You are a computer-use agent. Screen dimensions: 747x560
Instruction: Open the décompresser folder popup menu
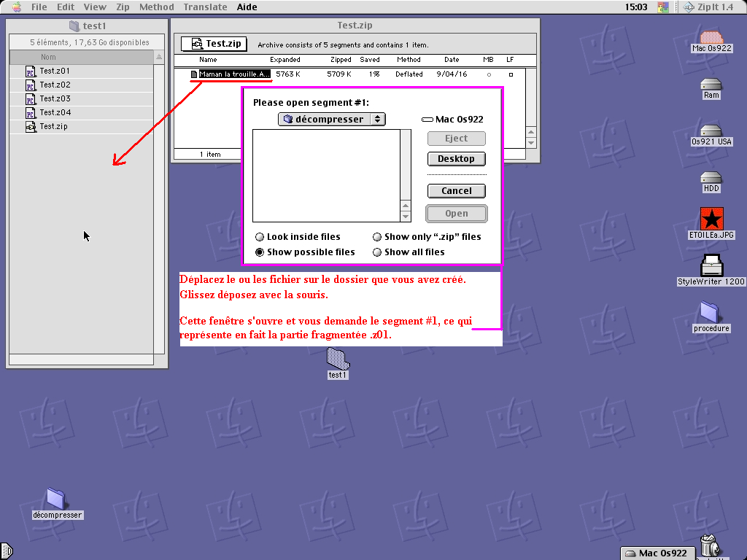[x=332, y=120]
